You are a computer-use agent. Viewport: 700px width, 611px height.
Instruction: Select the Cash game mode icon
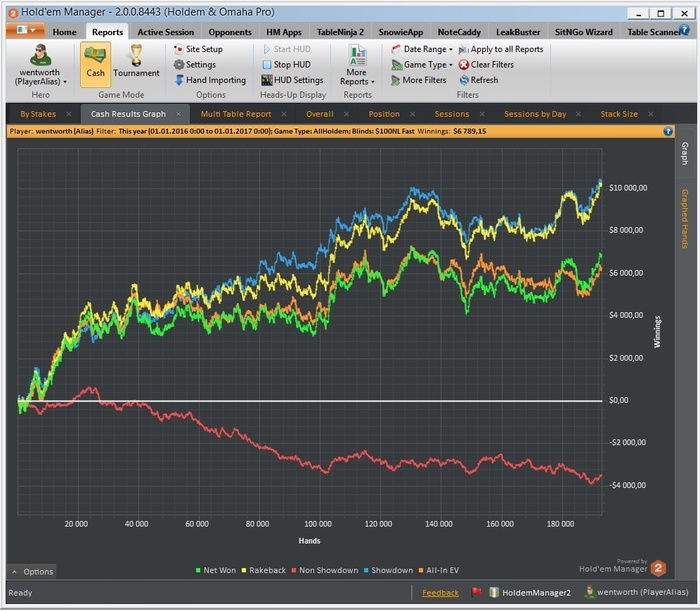pos(96,62)
